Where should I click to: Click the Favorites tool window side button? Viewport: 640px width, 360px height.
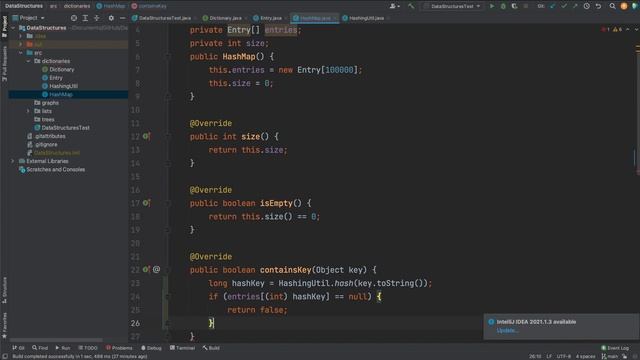pos(4,325)
